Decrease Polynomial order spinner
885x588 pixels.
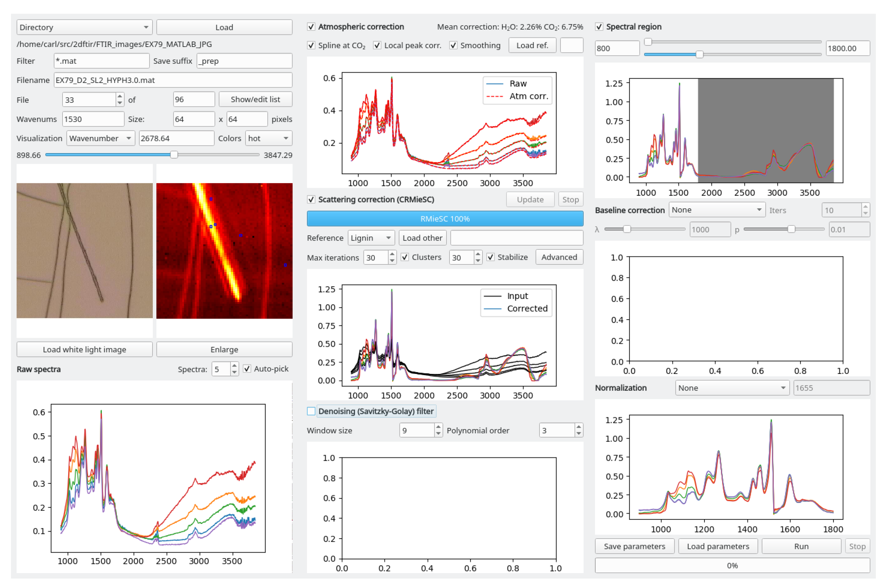tap(579, 433)
